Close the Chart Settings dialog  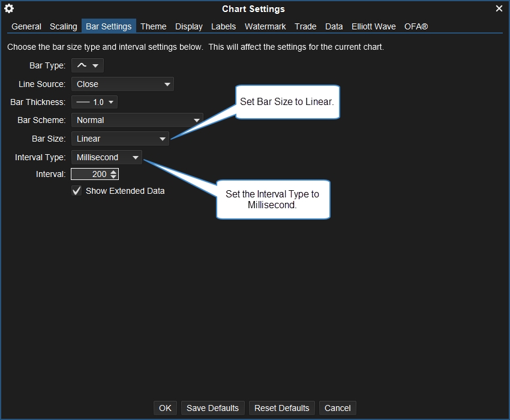[x=499, y=8]
